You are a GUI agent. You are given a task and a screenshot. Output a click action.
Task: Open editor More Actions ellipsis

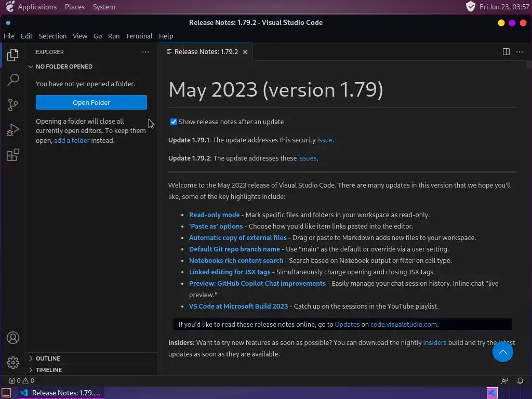pyautogui.click(x=520, y=52)
